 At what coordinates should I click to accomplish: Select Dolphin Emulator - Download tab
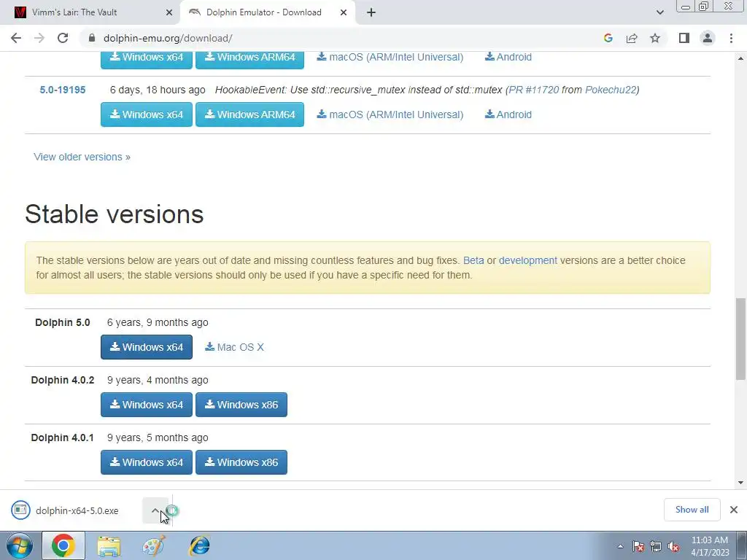268,12
